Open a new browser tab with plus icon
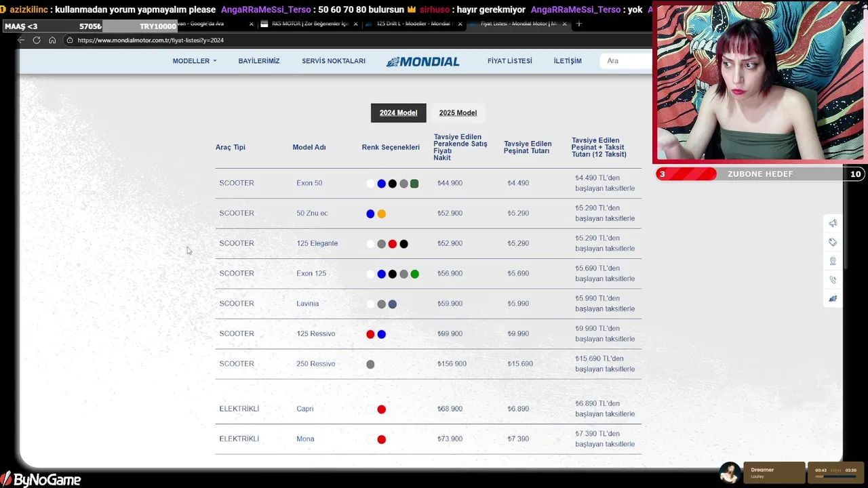This screenshot has height=488, width=868. 578,24
